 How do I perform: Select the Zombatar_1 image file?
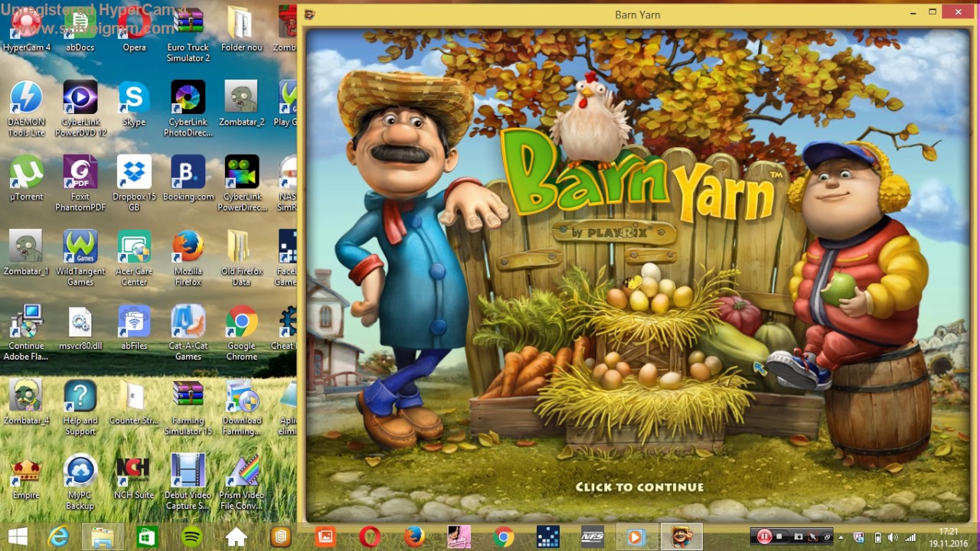tap(26, 253)
